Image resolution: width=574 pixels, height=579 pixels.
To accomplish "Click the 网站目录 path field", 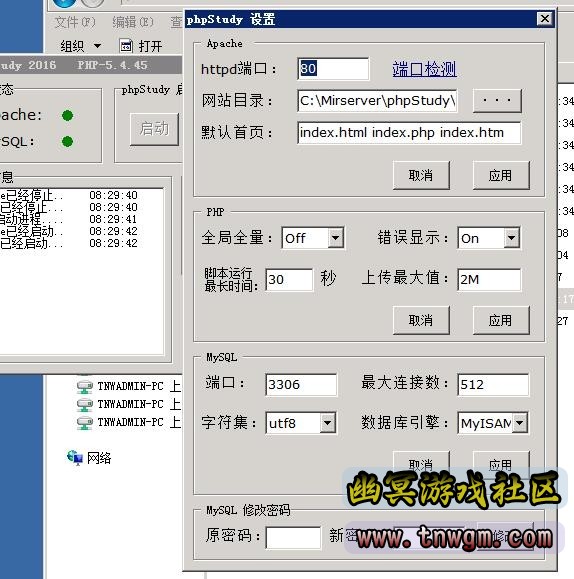I will 377,100.
